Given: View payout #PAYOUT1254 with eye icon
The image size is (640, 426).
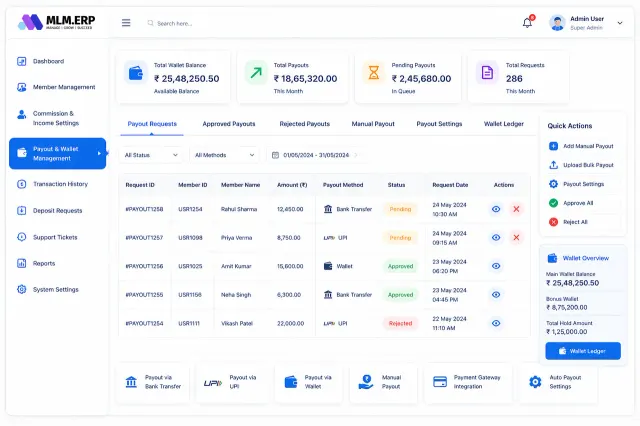Looking at the screenshot, I should point(496,323).
